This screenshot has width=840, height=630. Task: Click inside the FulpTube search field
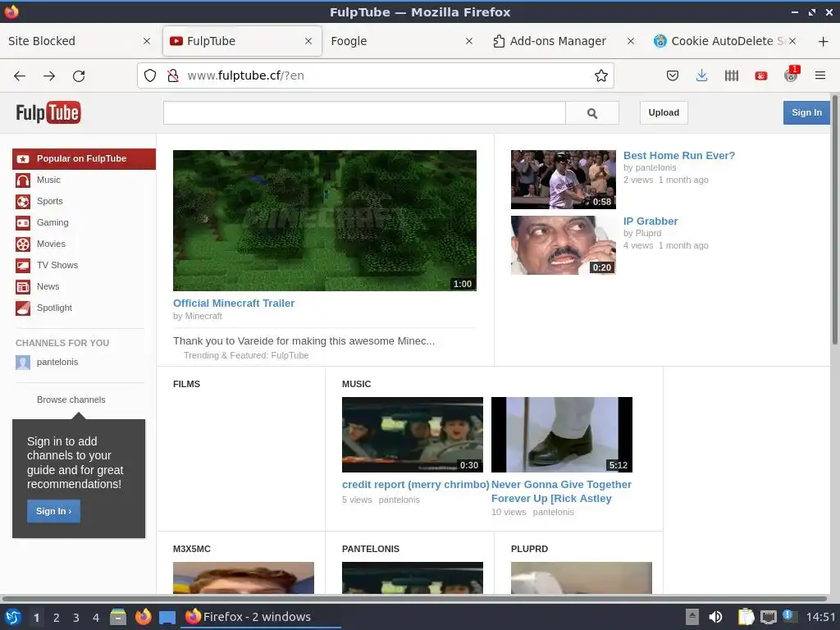coord(364,113)
